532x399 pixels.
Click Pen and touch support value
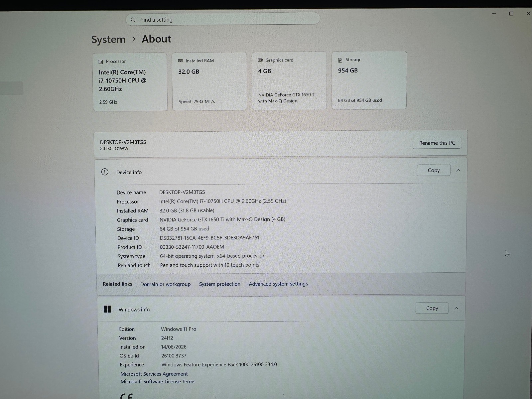point(210,265)
